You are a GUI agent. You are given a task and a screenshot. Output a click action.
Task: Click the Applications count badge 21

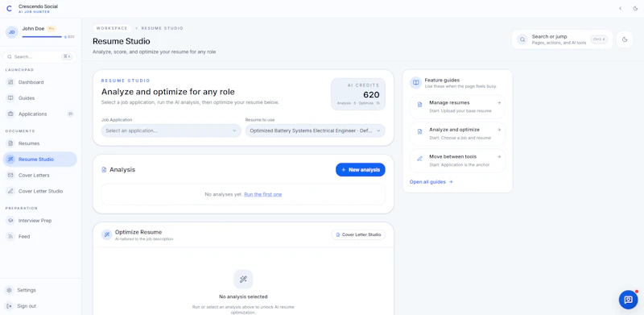[x=70, y=114]
